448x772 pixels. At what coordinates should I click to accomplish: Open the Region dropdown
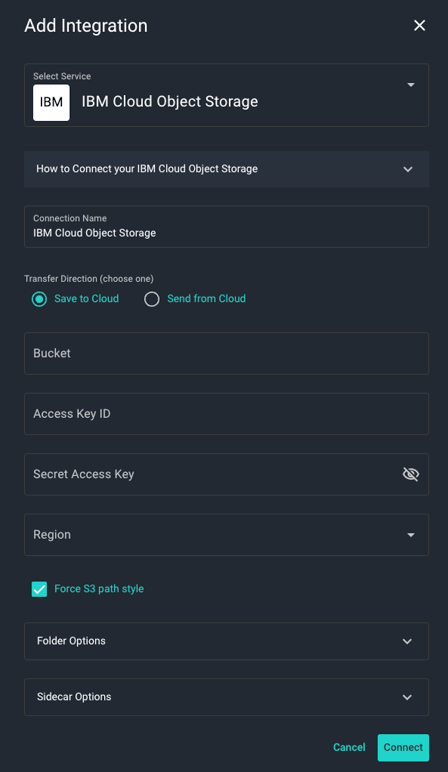tap(226, 535)
